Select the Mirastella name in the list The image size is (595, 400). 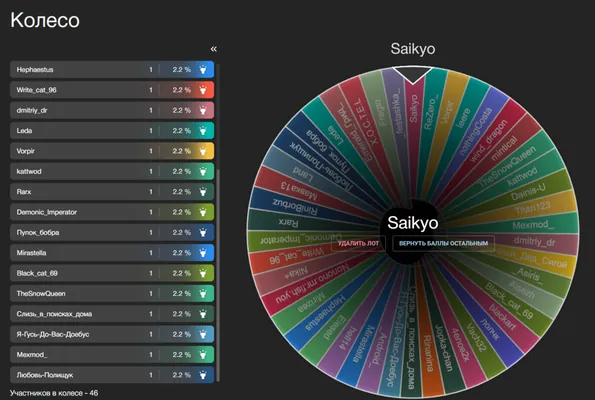(31, 253)
